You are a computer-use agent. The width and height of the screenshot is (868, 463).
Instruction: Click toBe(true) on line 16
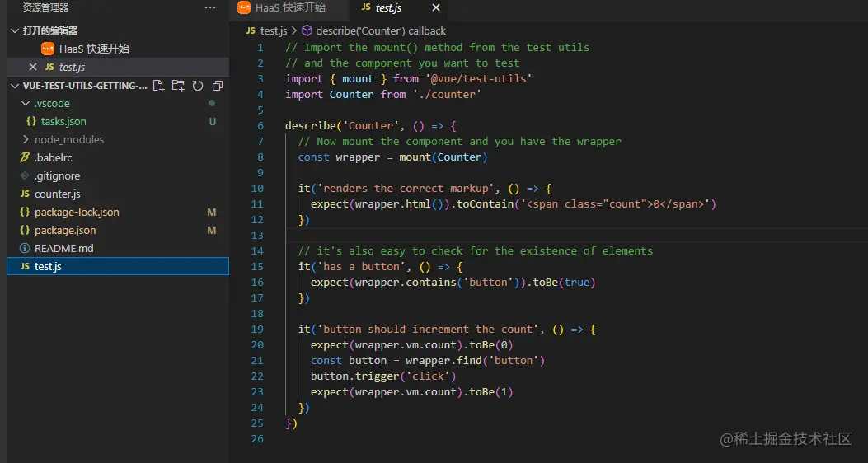(564, 282)
